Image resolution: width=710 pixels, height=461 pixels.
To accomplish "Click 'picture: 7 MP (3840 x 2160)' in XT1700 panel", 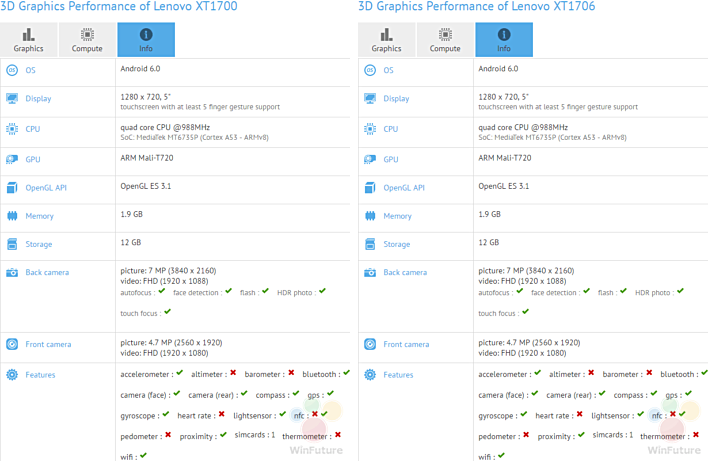I will click(x=168, y=270).
